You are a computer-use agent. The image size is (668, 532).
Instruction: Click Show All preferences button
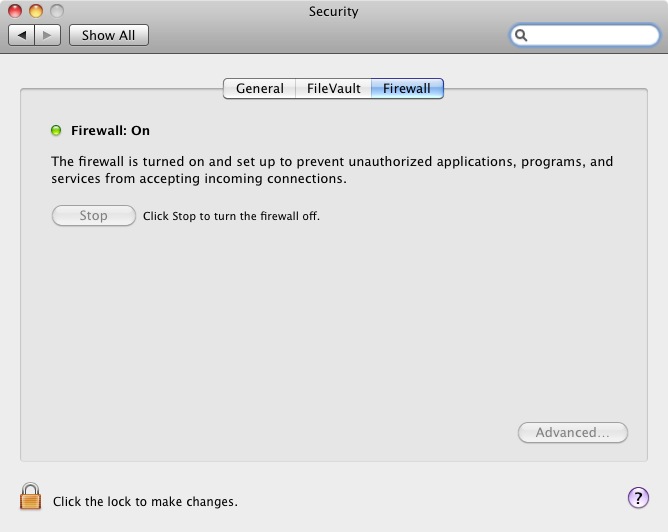point(109,35)
